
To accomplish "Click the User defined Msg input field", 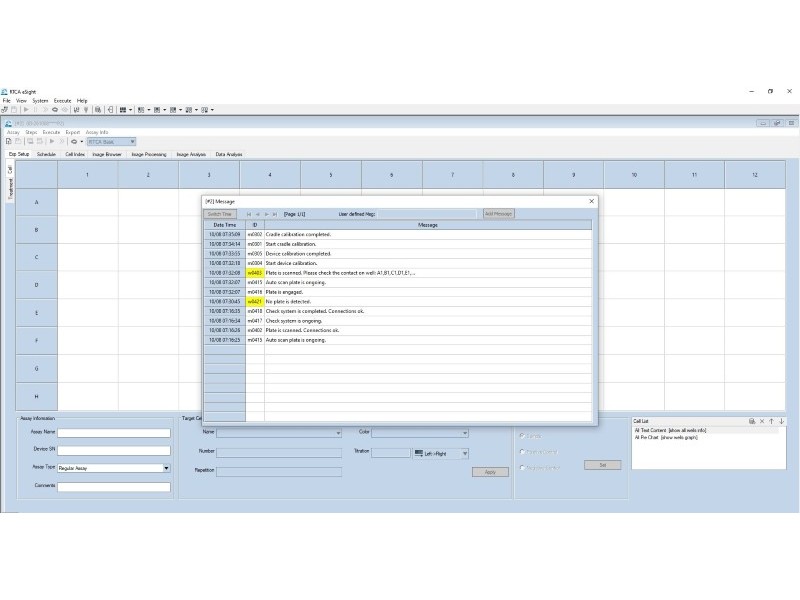I will point(427,214).
